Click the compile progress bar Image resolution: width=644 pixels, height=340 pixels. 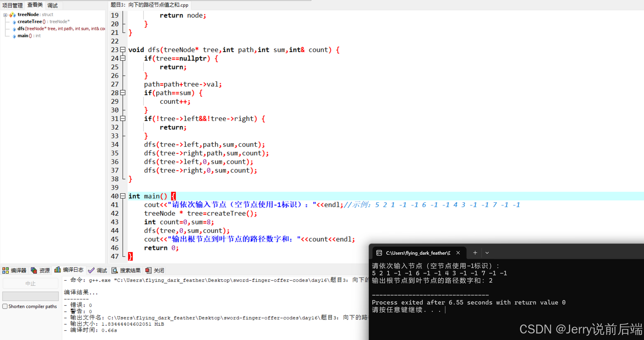point(30,296)
